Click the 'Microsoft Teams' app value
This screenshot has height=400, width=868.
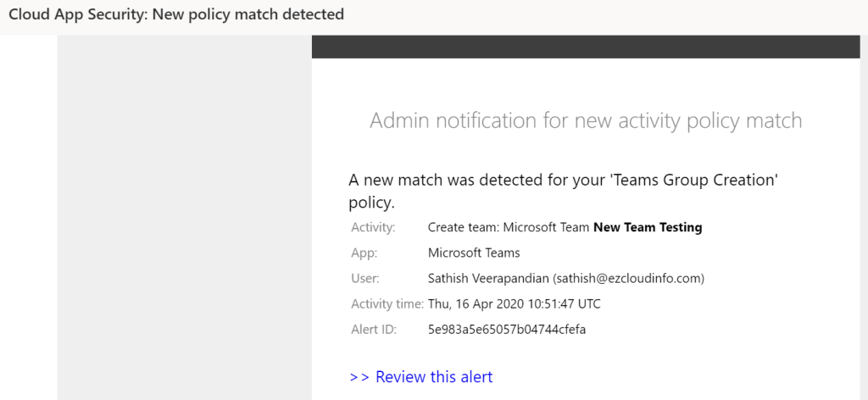click(474, 253)
